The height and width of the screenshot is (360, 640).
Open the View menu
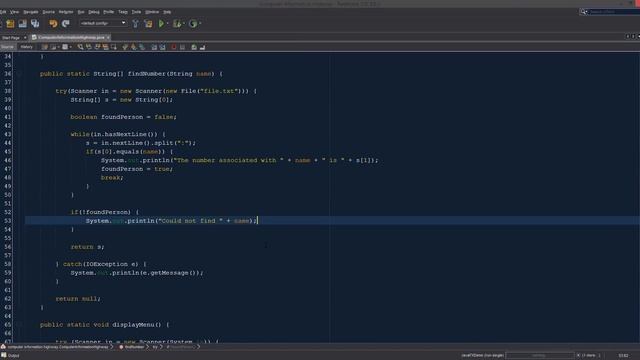coord(14,12)
